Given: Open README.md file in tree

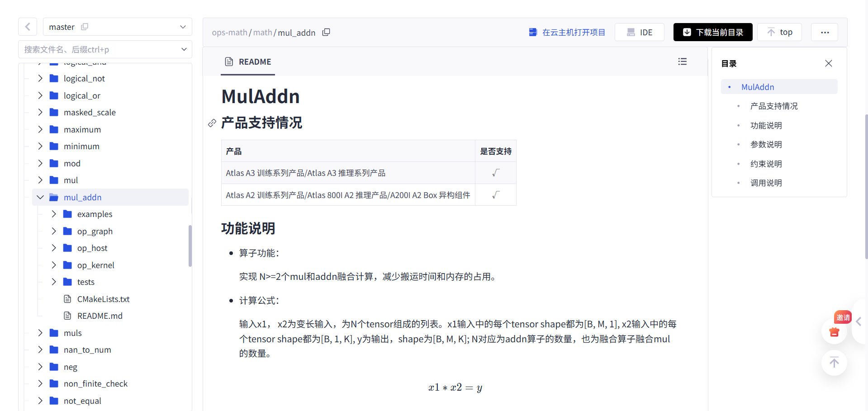Looking at the screenshot, I should [x=100, y=316].
